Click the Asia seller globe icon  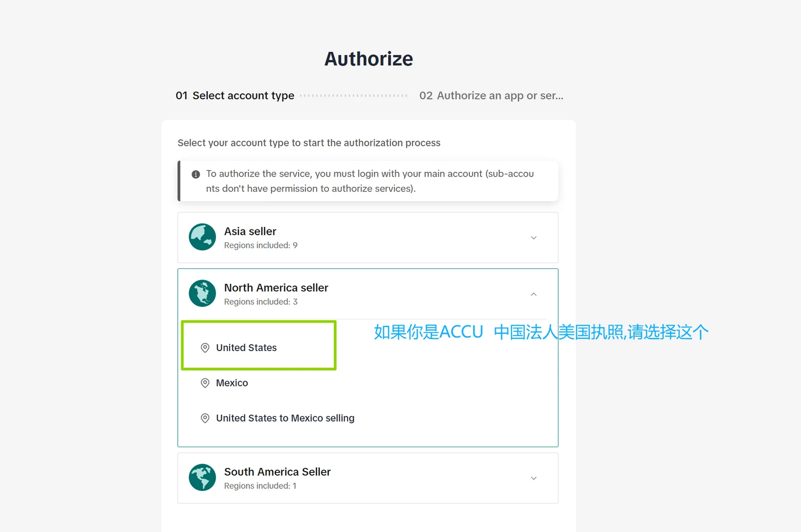pos(202,237)
